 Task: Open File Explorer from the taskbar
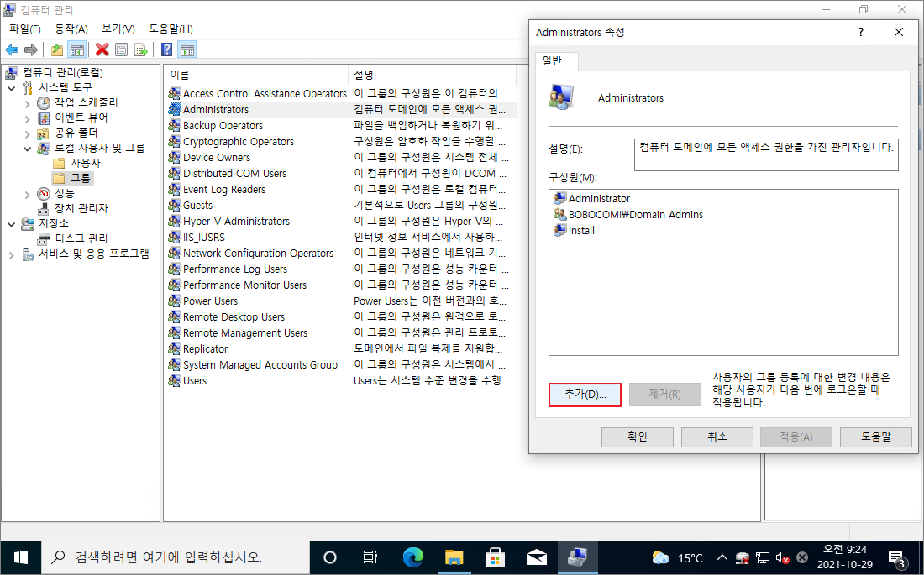tap(454, 557)
